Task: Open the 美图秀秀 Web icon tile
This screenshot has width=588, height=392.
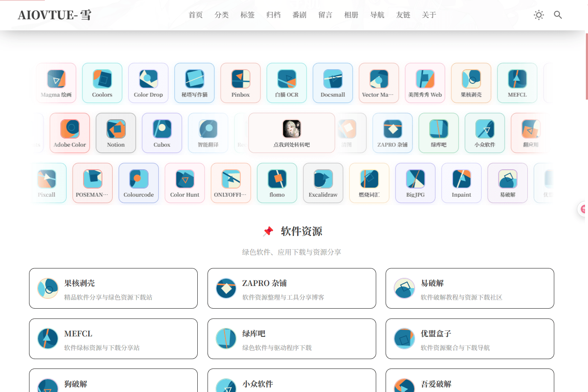Action: 425,83
